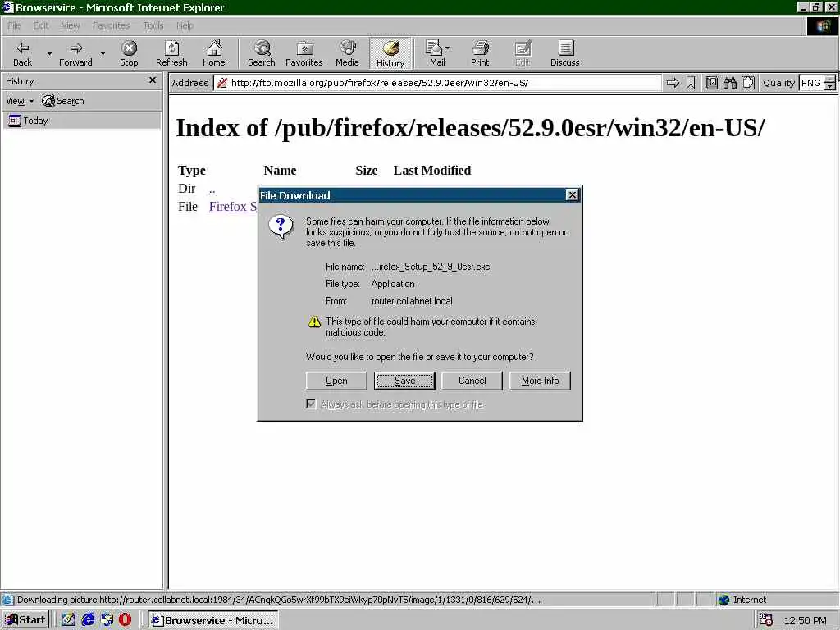
Task: Click Save in the File Download dialog
Action: (x=404, y=381)
